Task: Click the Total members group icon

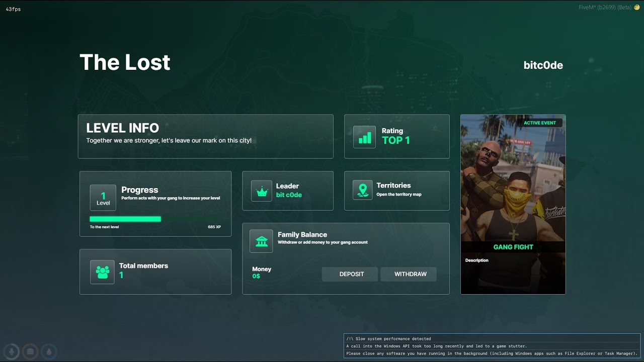Action: click(102, 272)
